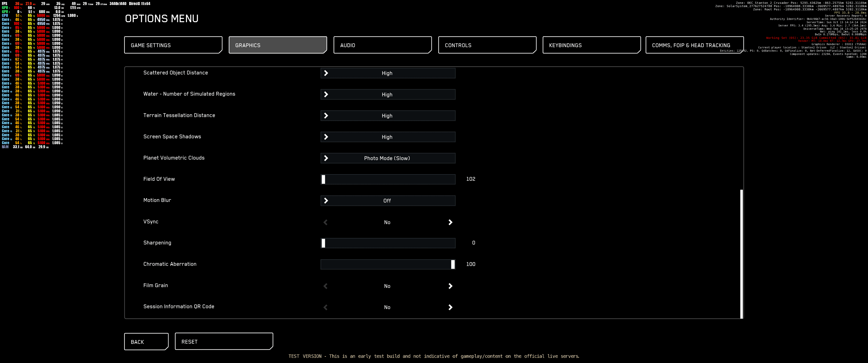
Task: Expand Water Simulated Regions chevron arrow
Action: point(326,95)
